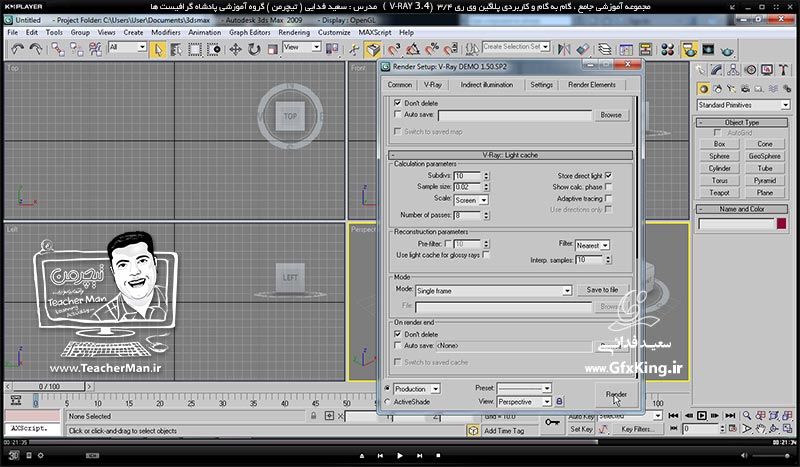
Task: Check Use light cache for glossy rays
Action: [x=486, y=255]
